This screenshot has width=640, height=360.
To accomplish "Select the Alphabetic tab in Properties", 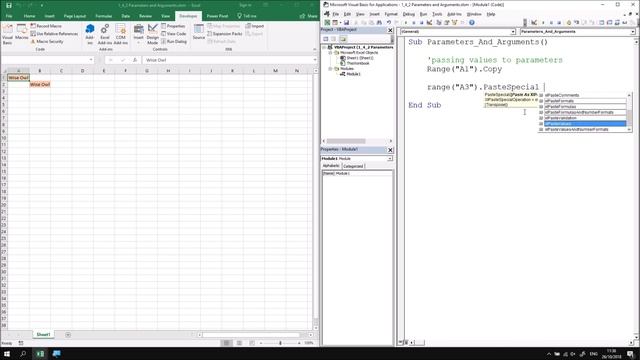I will pos(331,166).
